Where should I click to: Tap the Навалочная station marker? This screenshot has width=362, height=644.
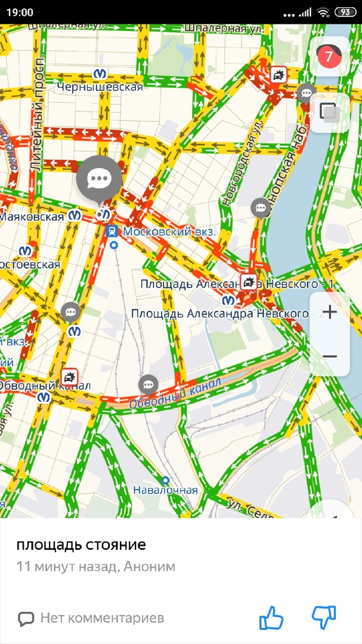[166, 479]
